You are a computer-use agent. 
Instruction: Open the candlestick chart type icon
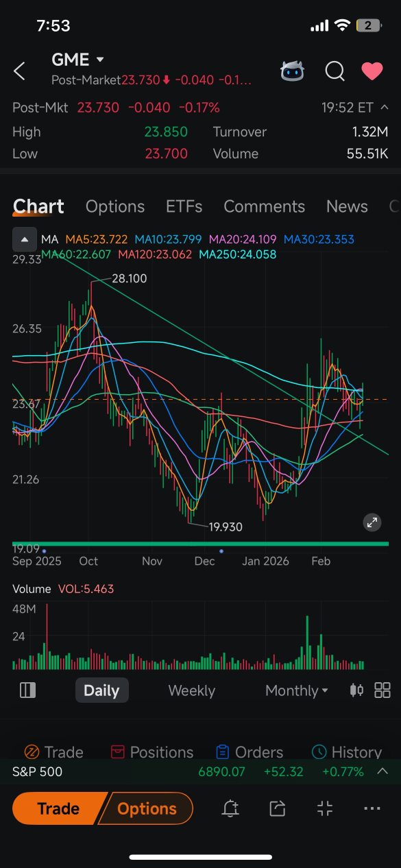pyautogui.click(x=356, y=690)
